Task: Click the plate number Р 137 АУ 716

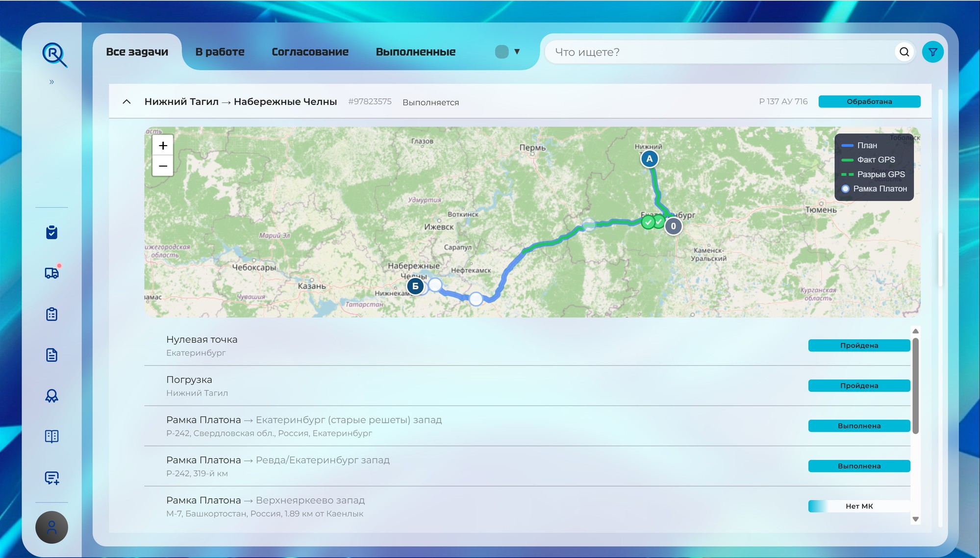Action: [783, 101]
